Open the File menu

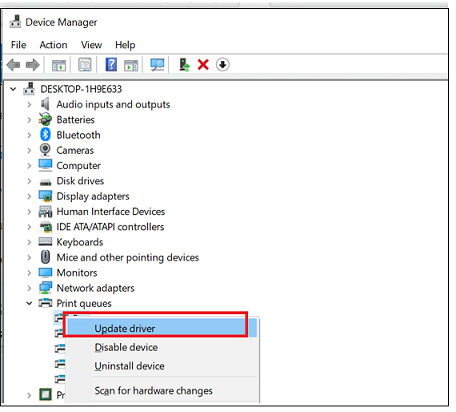click(18, 45)
